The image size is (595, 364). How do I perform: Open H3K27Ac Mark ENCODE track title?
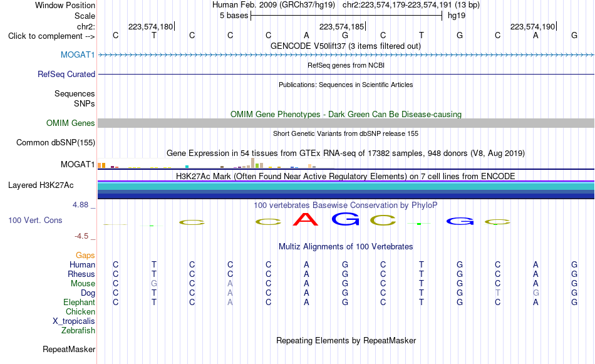click(346, 176)
